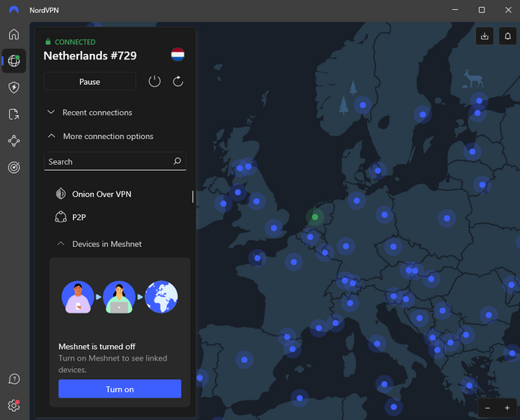Screen dimensions: 520x420
Task: Open Meshnet icon in sidebar
Action: click(x=14, y=141)
